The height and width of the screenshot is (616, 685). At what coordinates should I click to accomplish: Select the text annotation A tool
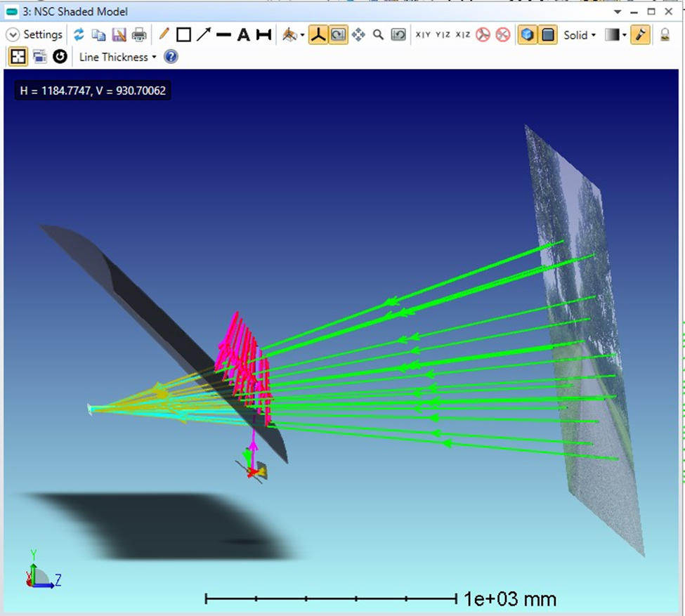click(x=244, y=35)
